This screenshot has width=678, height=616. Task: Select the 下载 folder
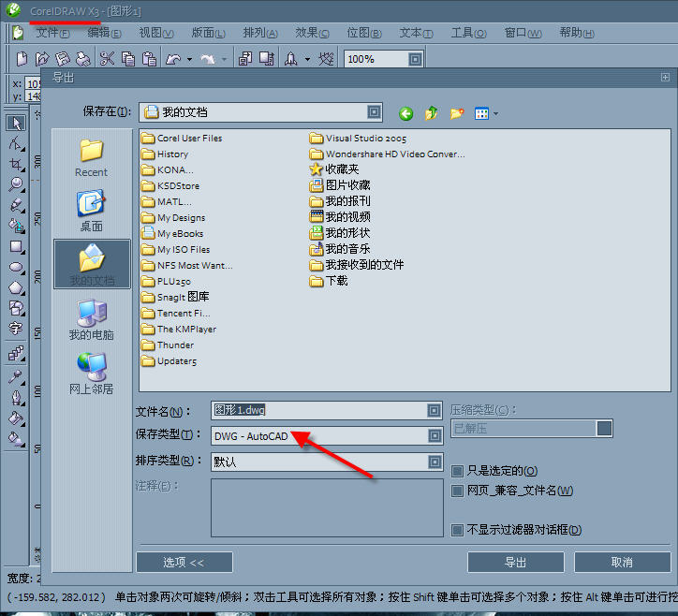pyautogui.click(x=329, y=281)
